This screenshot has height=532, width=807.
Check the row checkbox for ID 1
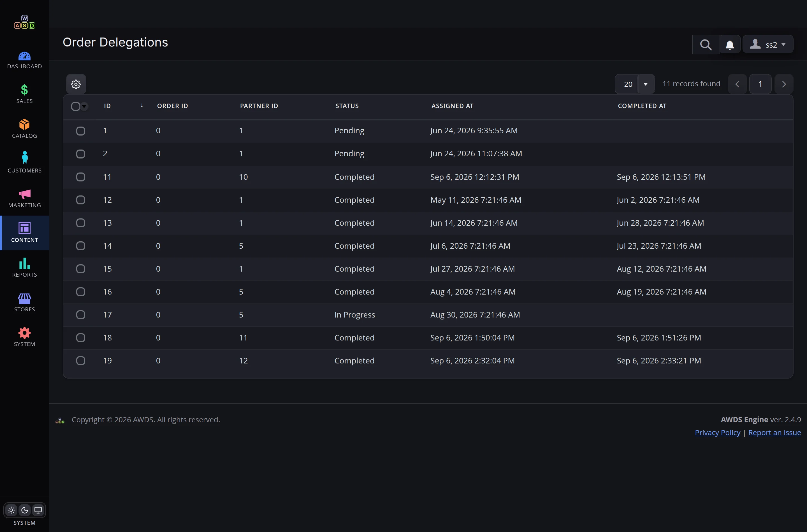pyautogui.click(x=80, y=131)
